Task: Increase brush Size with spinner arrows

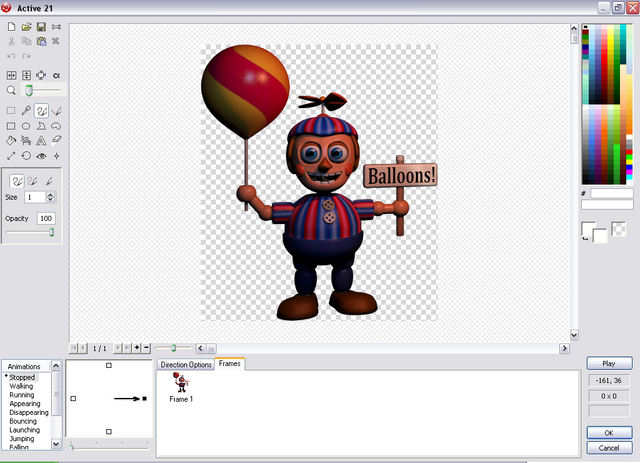Action: pyautogui.click(x=50, y=195)
